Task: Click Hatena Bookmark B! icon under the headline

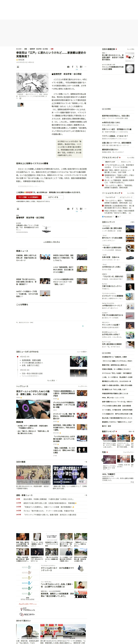Action: click(x=81, y=67)
